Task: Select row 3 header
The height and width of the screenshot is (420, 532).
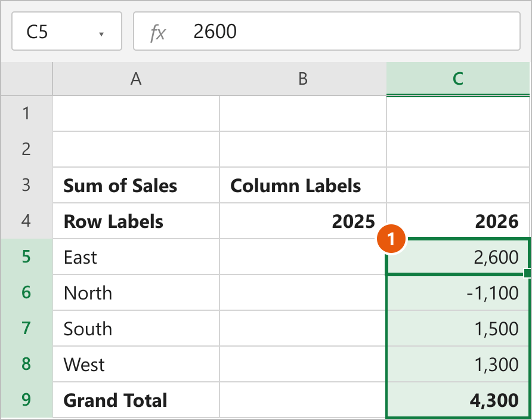Action: coord(26,185)
